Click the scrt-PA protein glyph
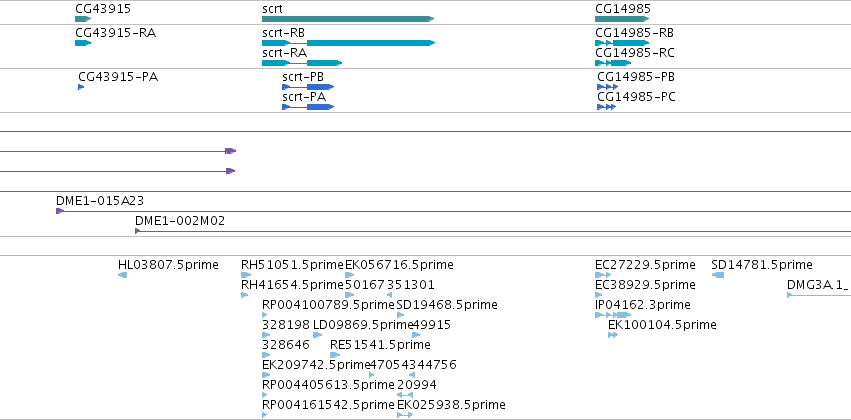 (x=308, y=107)
